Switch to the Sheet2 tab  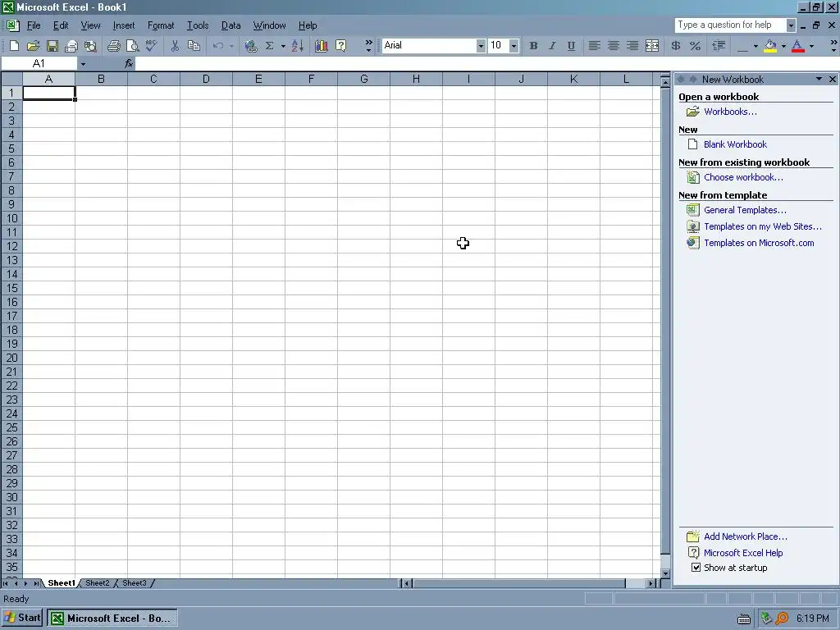coord(97,583)
